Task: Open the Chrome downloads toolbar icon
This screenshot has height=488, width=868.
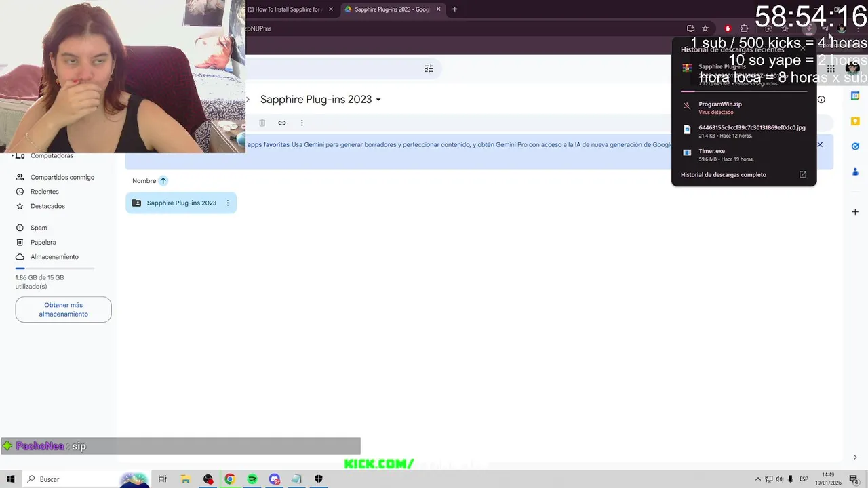Action: click(x=809, y=28)
